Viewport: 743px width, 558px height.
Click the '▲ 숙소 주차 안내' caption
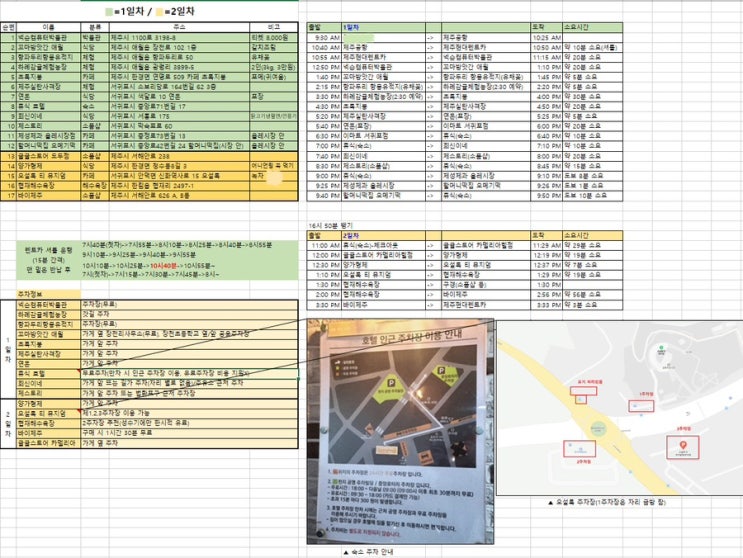point(368,552)
